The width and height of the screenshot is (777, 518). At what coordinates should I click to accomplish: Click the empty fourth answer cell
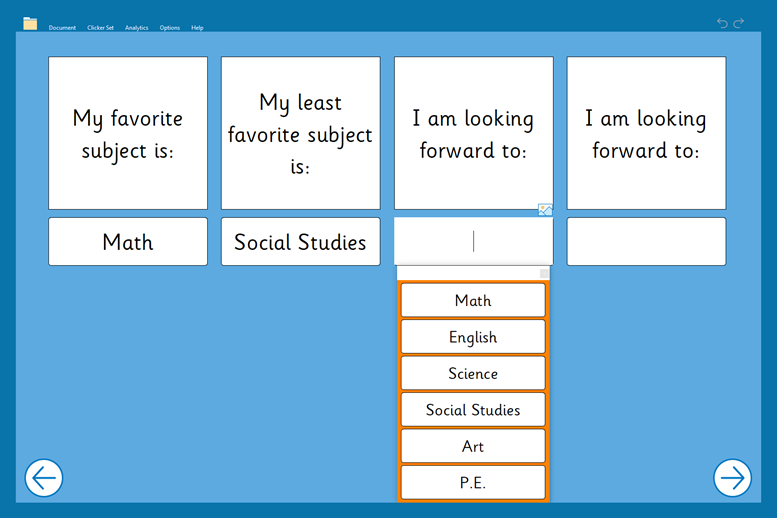click(x=646, y=242)
